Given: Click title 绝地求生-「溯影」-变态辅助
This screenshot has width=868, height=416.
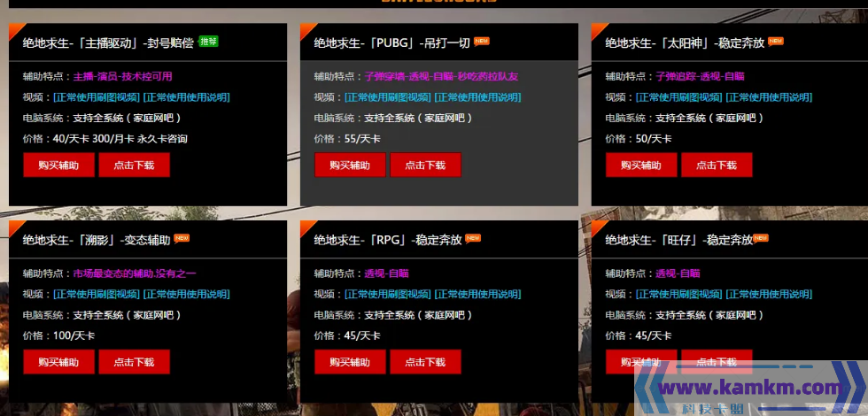Looking at the screenshot, I should (x=97, y=240).
